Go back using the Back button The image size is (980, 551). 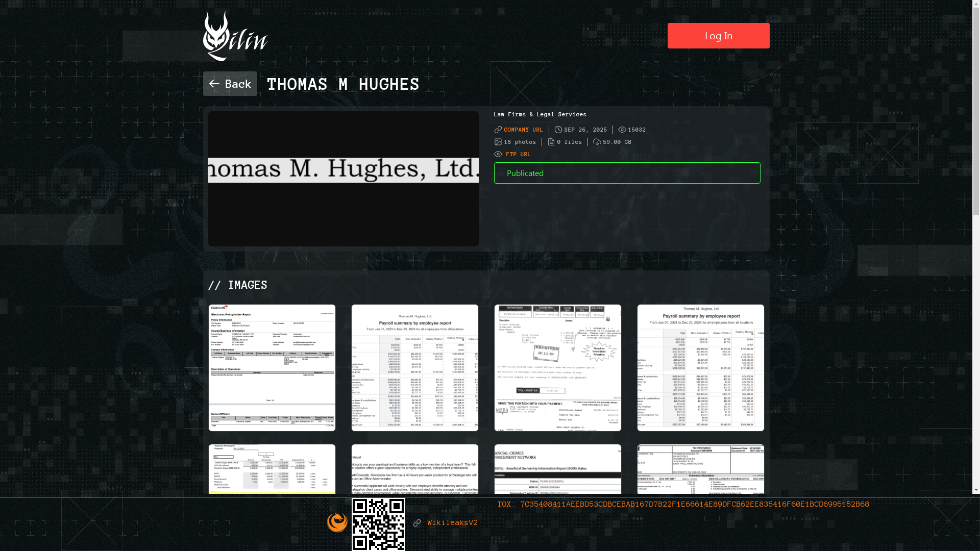tap(230, 84)
